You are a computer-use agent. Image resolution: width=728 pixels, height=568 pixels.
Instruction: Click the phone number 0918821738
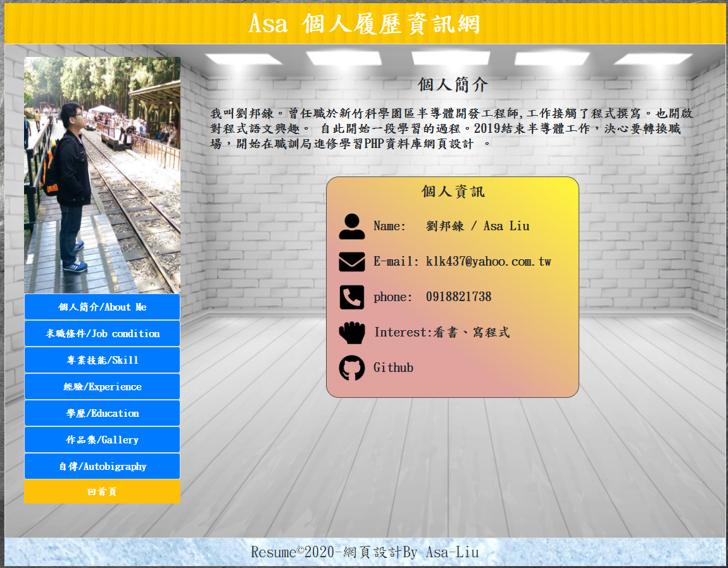[x=458, y=297]
